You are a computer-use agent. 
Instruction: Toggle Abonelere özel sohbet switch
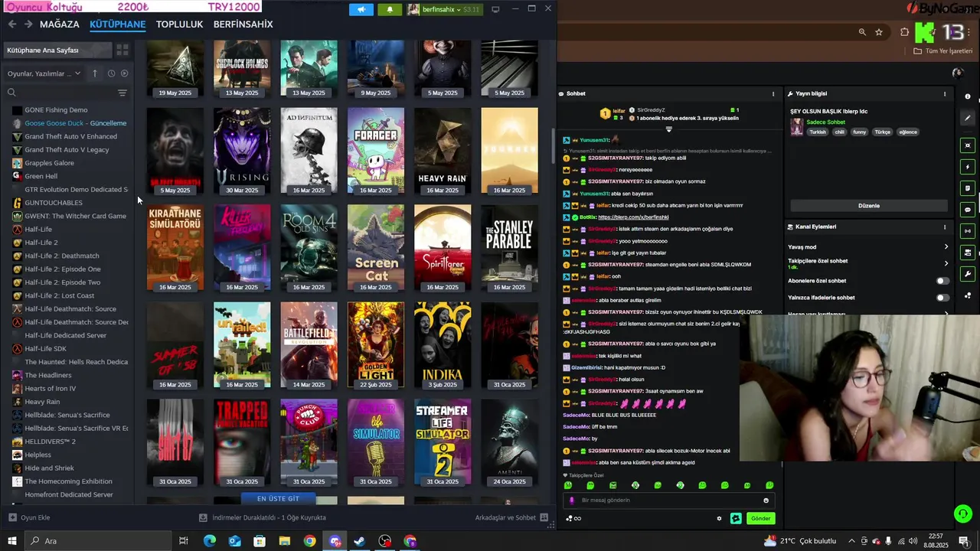click(x=942, y=281)
